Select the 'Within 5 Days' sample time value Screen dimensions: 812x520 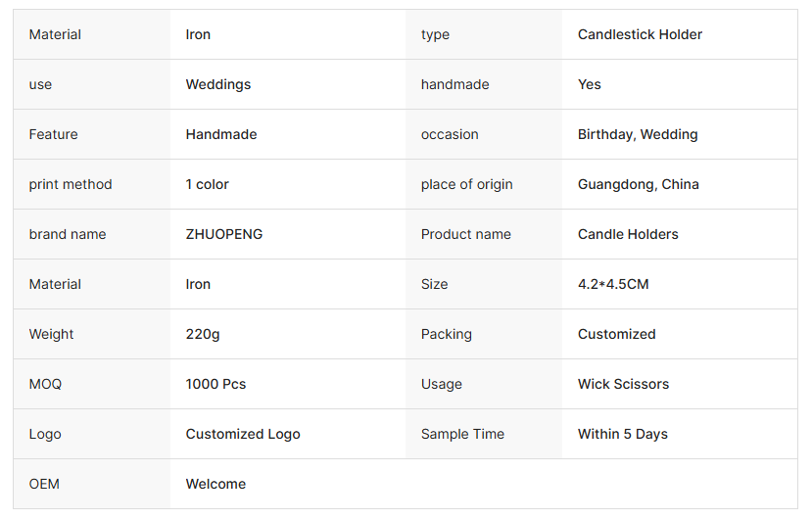[x=622, y=434]
